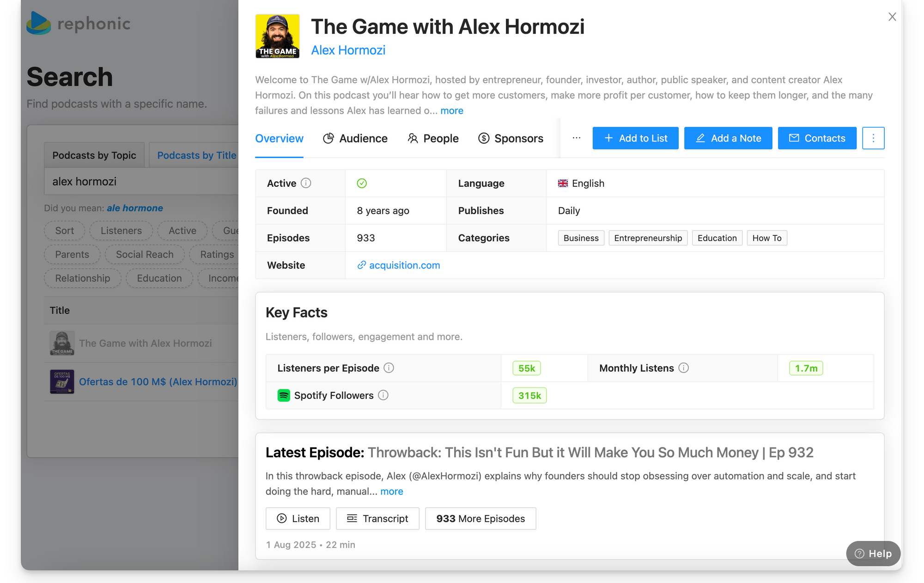Open the Income filter pill
The height and width of the screenshot is (583, 924).
tap(219, 278)
